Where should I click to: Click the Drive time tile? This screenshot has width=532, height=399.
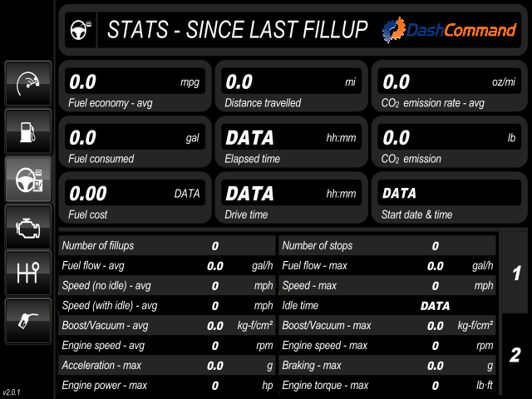[x=292, y=198]
